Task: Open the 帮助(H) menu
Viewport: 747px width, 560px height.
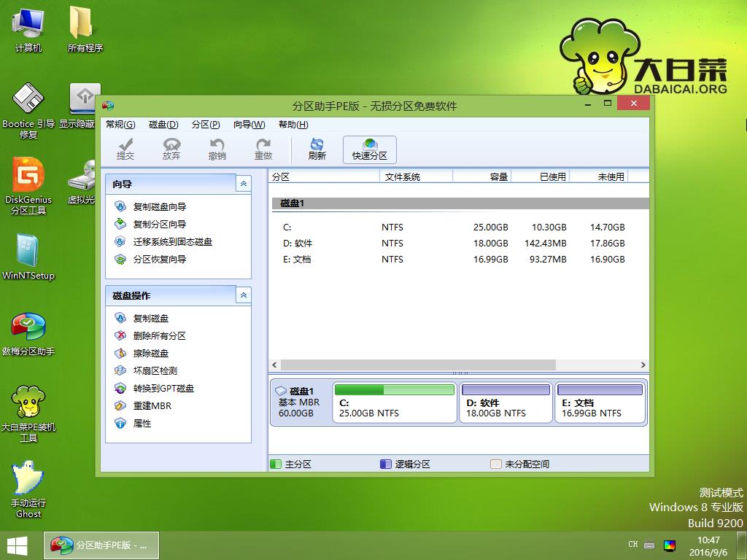Action: (x=291, y=125)
